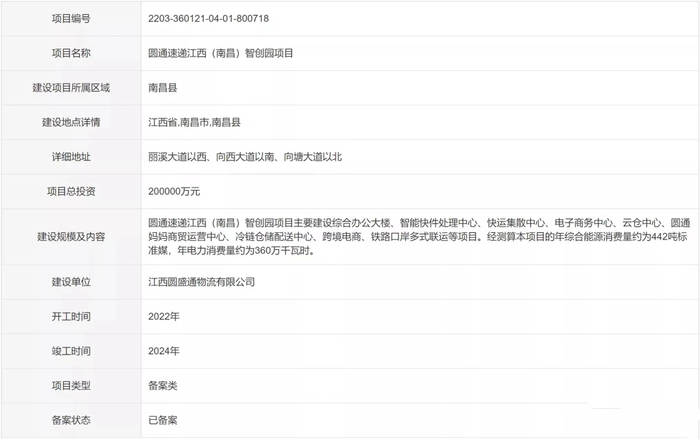
Task: Select the 2022年 start year value
Action: point(164,317)
